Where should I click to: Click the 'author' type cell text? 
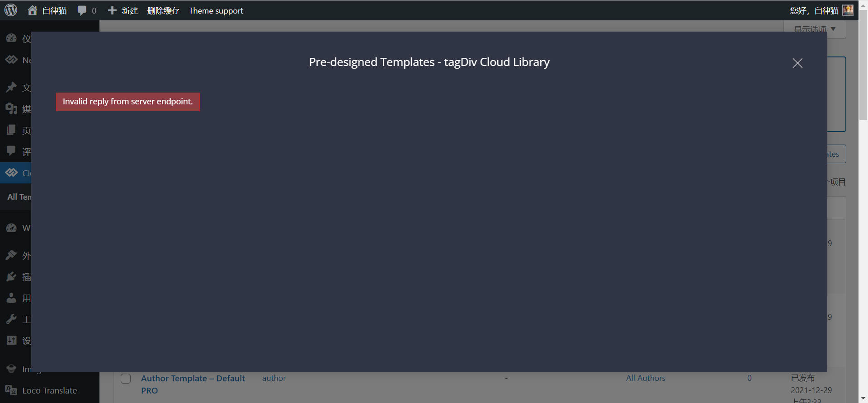tap(274, 378)
